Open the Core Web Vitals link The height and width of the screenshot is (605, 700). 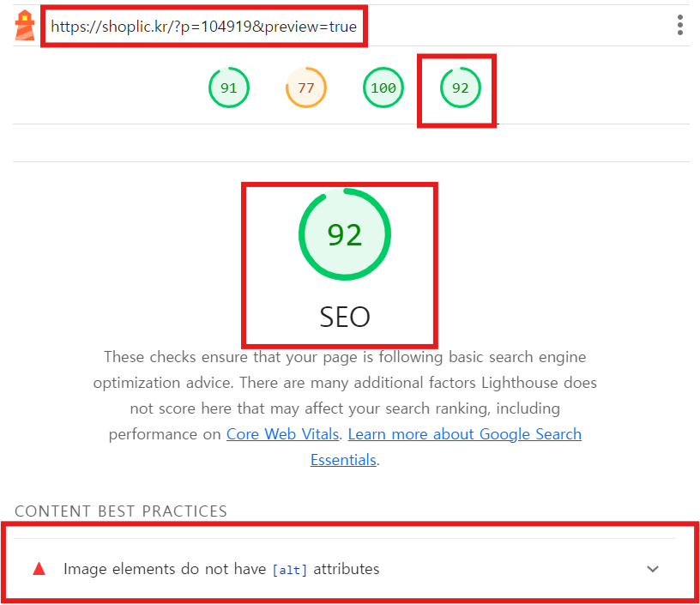pyautogui.click(x=282, y=434)
